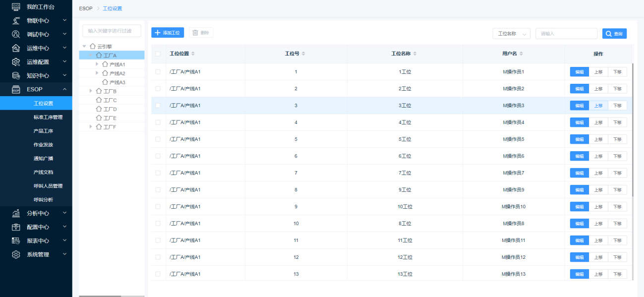Check the row checkbox for 1工位
This screenshot has width=644, height=297.
(158, 72)
